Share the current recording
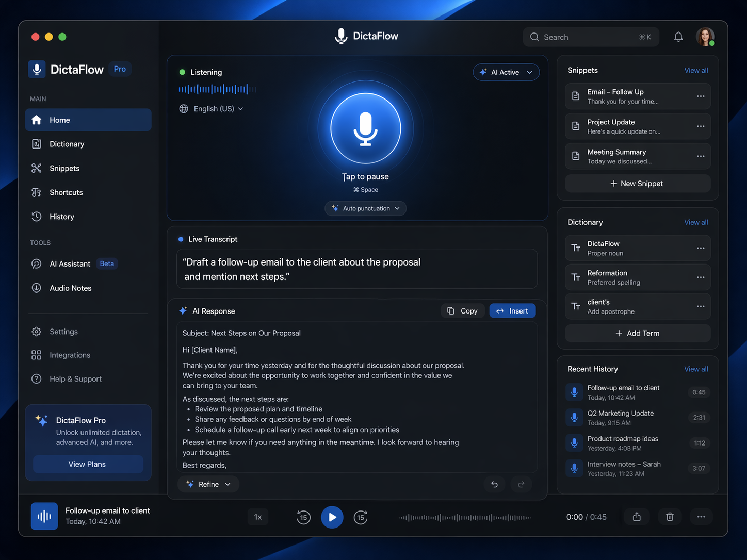Viewport: 747px width, 560px height. click(x=637, y=517)
